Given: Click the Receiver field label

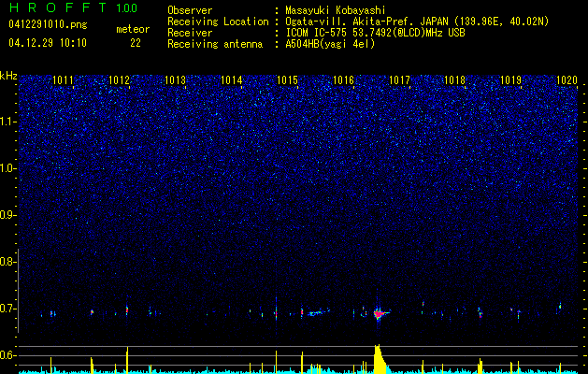Looking at the screenshot, I should 190,33.
